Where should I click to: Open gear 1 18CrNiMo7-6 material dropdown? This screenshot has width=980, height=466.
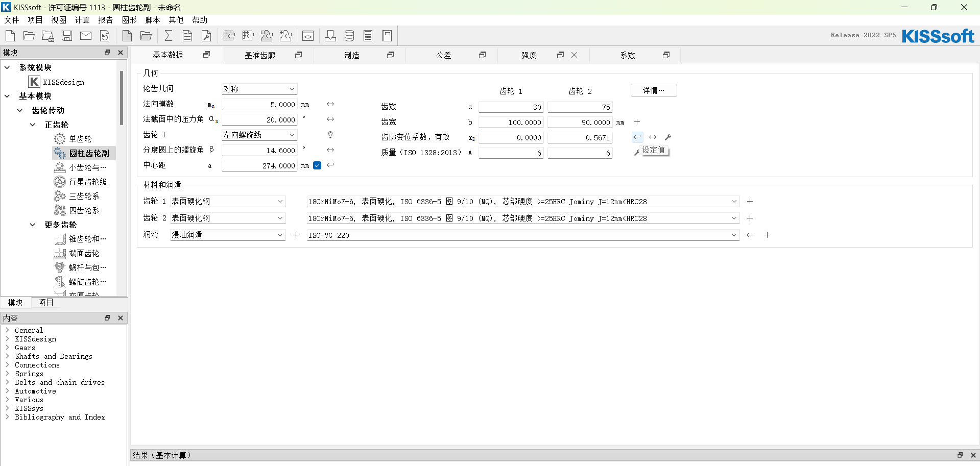[x=523, y=202]
